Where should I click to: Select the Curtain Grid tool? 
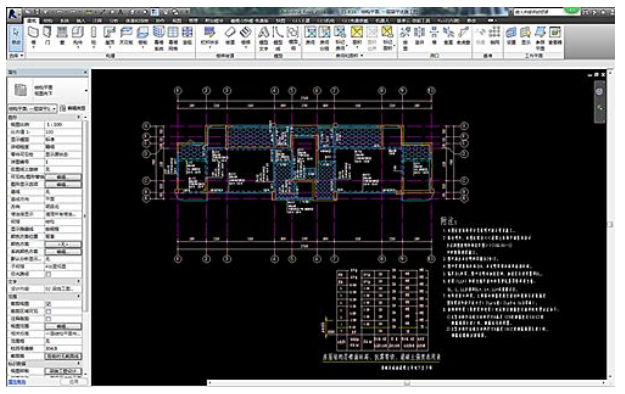click(173, 38)
